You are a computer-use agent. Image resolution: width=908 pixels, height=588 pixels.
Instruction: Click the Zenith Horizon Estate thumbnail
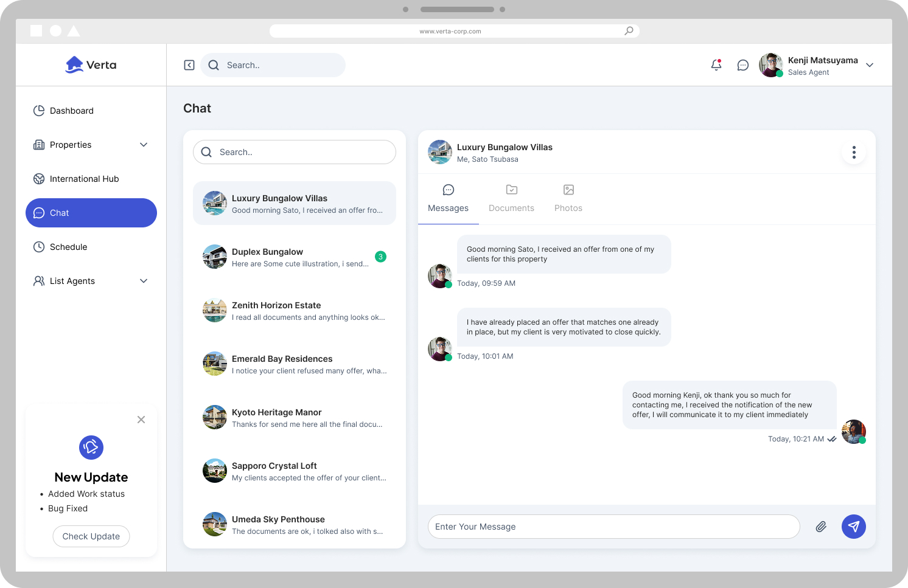click(215, 310)
